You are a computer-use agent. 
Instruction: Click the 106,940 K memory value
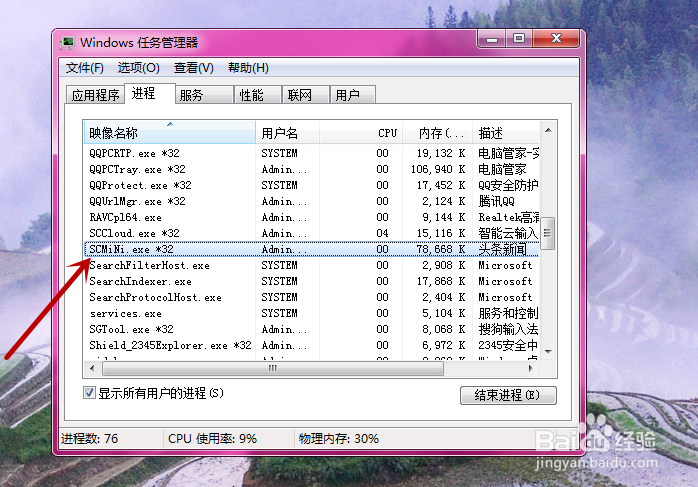tap(438, 169)
